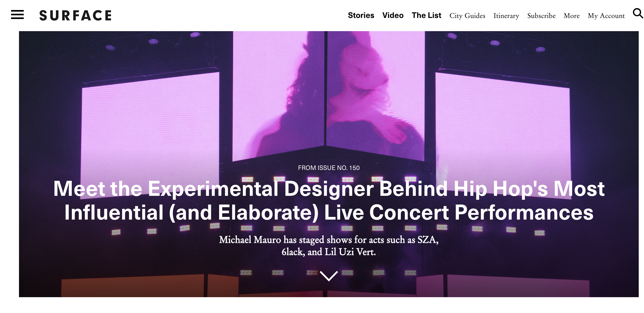Open My Account
Viewport: 644px width, 313px height.
(606, 16)
